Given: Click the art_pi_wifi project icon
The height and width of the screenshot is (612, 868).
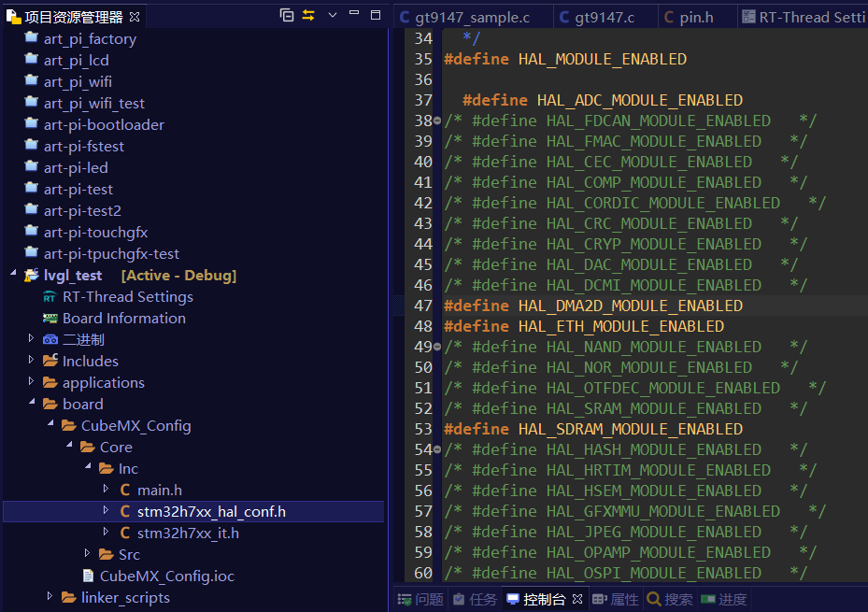Looking at the screenshot, I should tap(32, 80).
